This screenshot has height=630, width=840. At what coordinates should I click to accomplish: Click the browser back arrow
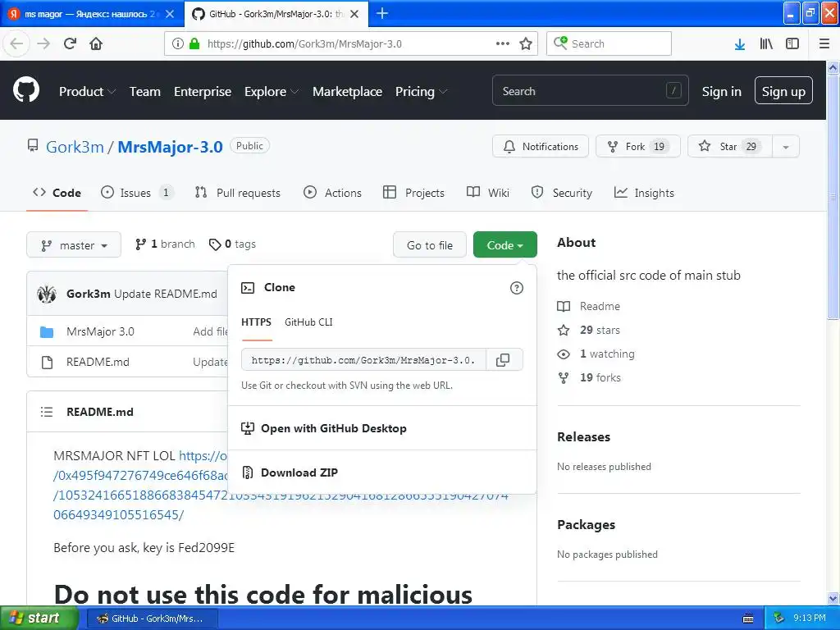16,43
